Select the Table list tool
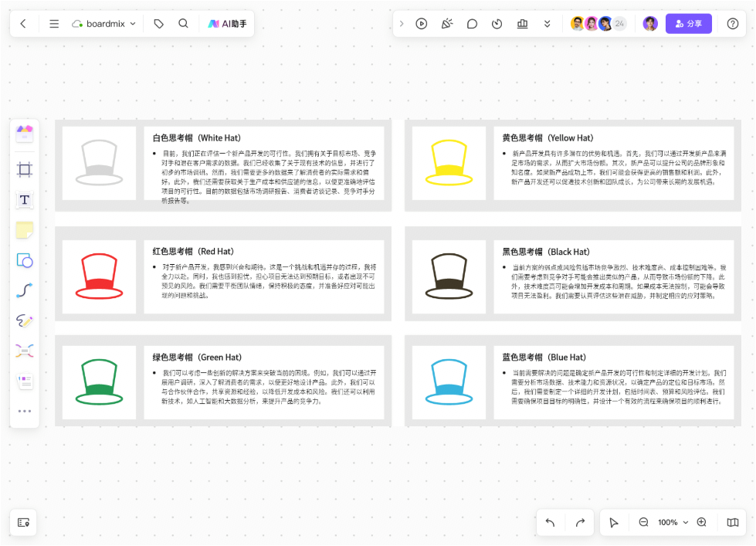756x546 pixels. [25, 382]
